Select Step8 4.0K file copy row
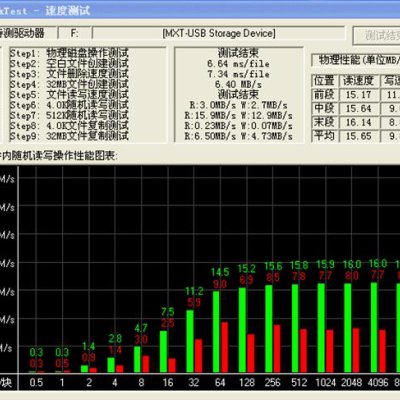 coord(69,126)
